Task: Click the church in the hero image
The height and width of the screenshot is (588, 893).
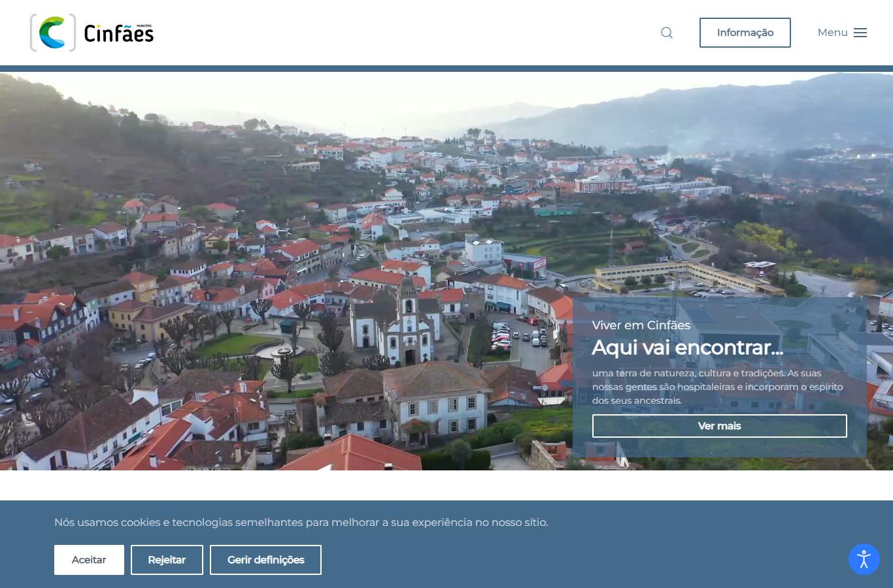Action: click(400, 323)
